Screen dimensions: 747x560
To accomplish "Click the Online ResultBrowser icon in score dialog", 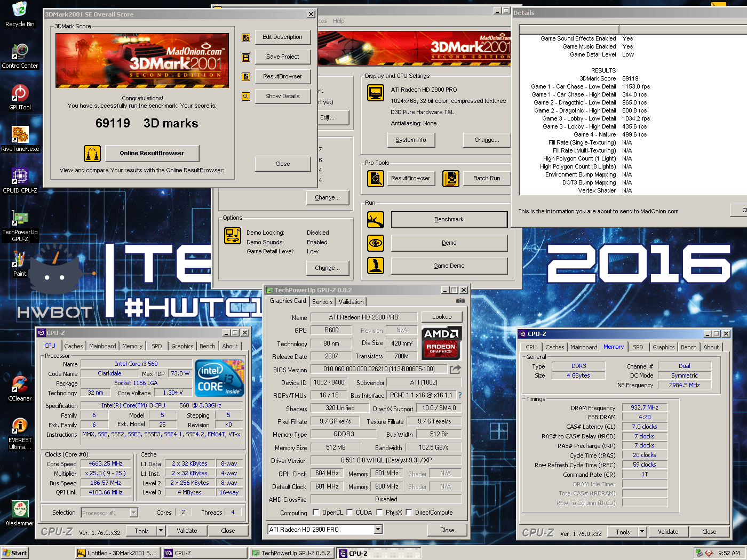I will tap(92, 154).
